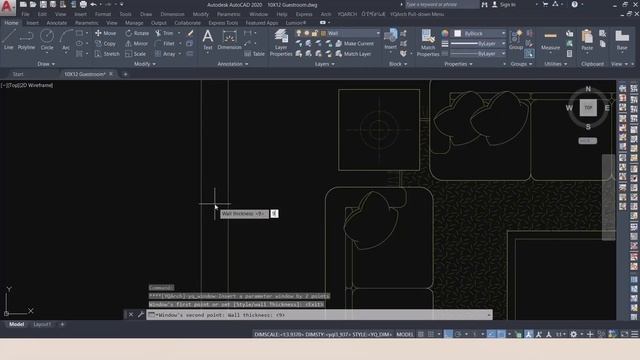Click the Trim tool
Image resolution: width=640 pixels, height=360 pixels.
pyautogui.click(x=164, y=33)
